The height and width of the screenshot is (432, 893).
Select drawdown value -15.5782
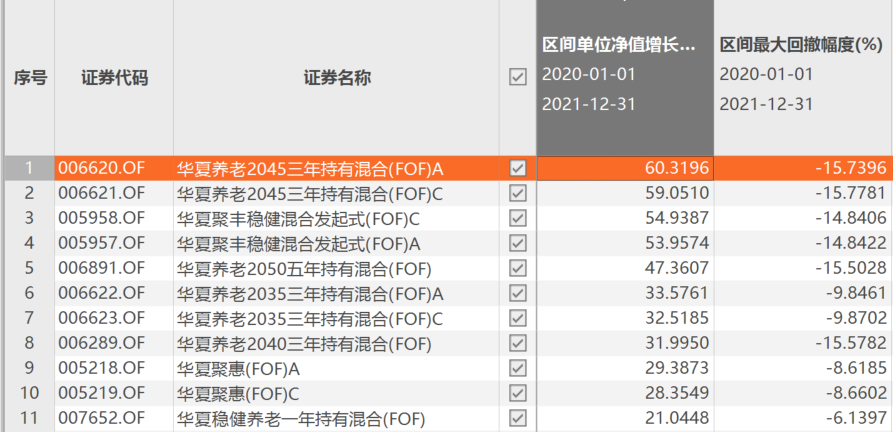[851, 343]
